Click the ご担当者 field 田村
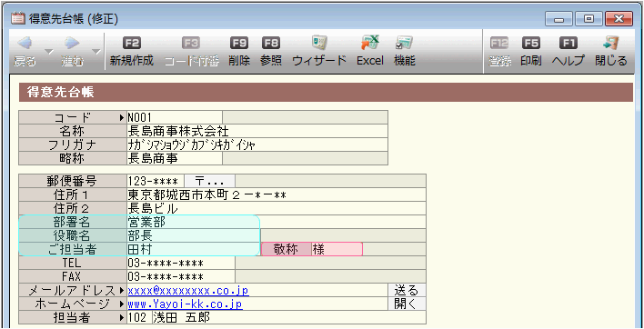 193,249
